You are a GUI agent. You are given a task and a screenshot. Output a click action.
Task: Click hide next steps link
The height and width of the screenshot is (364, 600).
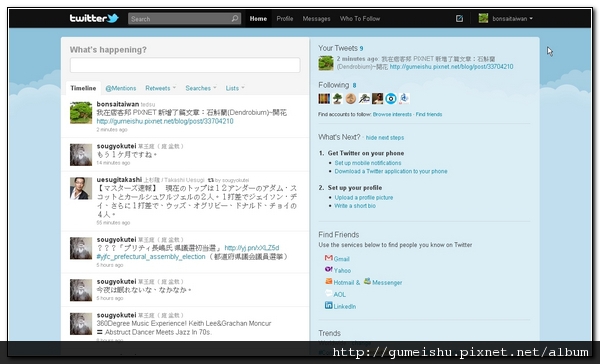pyautogui.click(x=385, y=137)
